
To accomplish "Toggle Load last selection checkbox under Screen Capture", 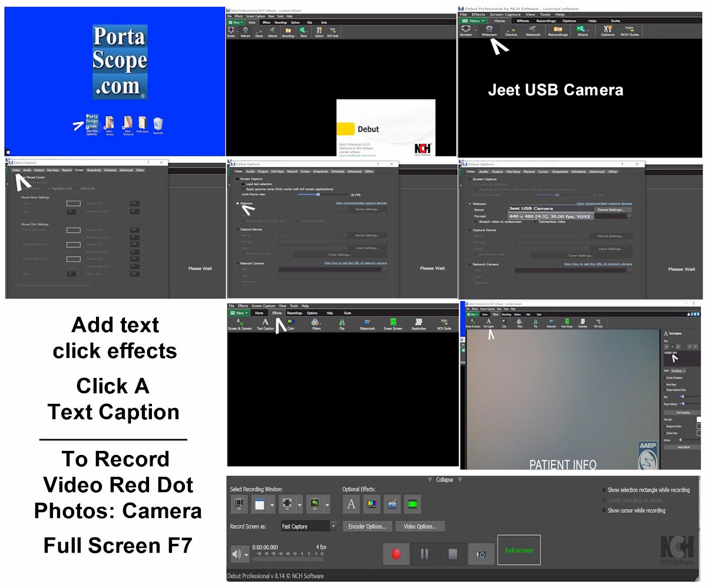I will tap(243, 184).
